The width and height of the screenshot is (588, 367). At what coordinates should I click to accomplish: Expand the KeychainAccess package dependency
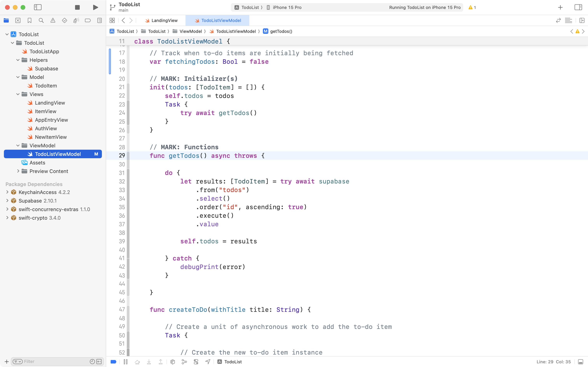(x=7, y=192)
